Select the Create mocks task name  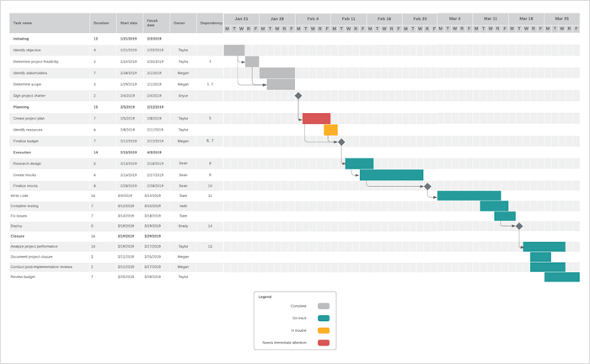pyautogui.click(x=24, y=175)
